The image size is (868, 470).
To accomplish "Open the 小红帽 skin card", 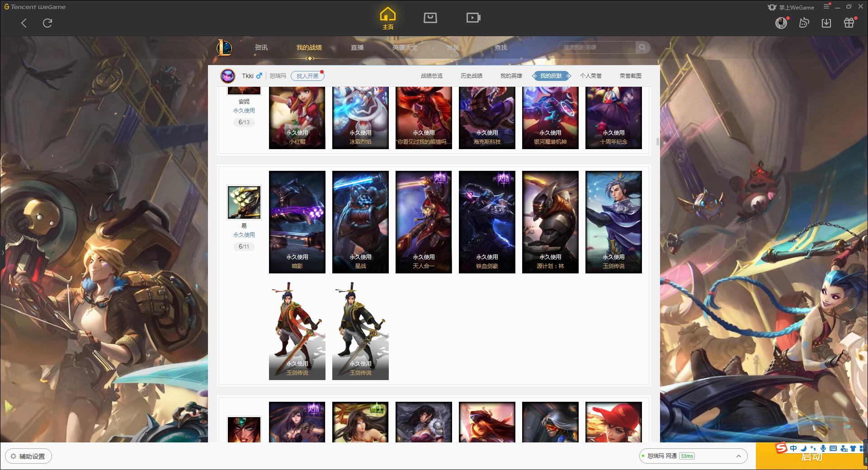I will tap(297, 118).
